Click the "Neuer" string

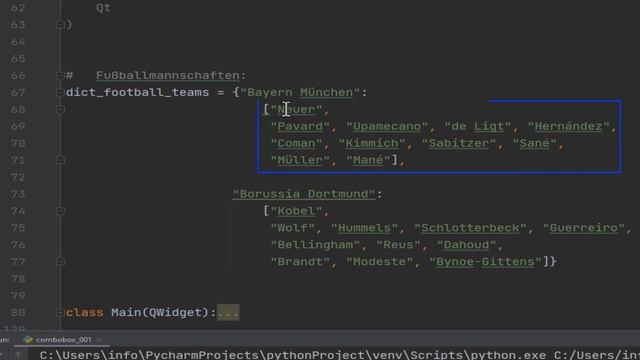click(296, 109)
